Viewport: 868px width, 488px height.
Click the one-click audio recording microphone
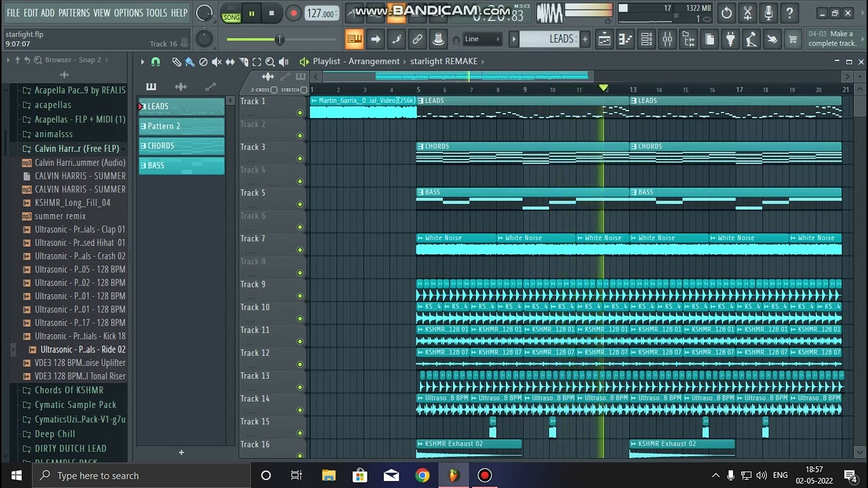click(768, 13)
